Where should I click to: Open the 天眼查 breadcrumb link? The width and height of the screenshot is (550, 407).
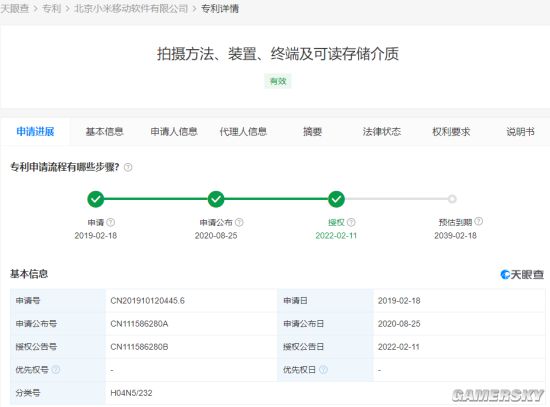15,8
